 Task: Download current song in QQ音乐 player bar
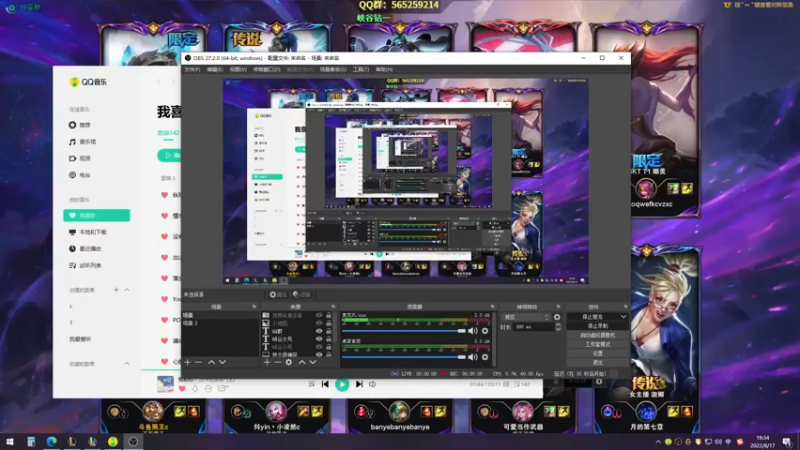tap(195, 389)
